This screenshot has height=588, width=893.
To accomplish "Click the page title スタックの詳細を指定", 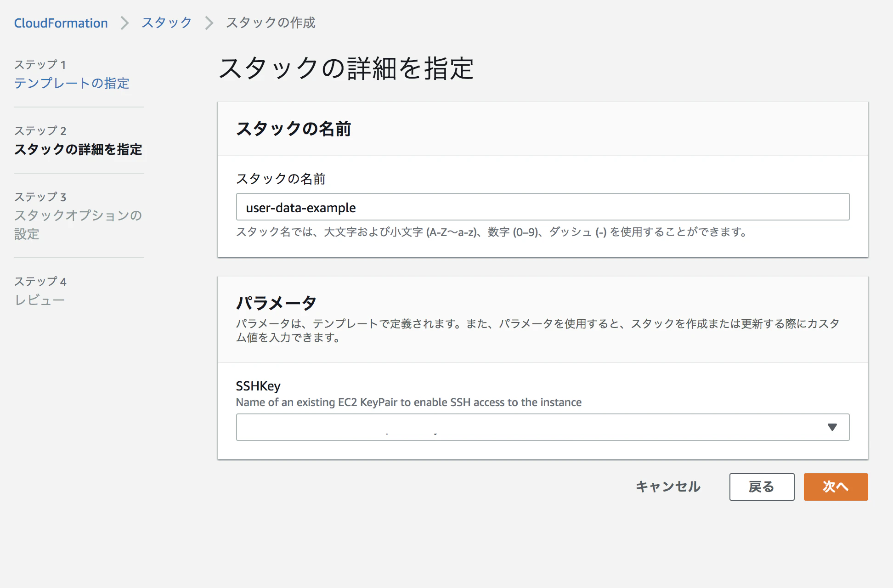I will (x=346, y=68).
